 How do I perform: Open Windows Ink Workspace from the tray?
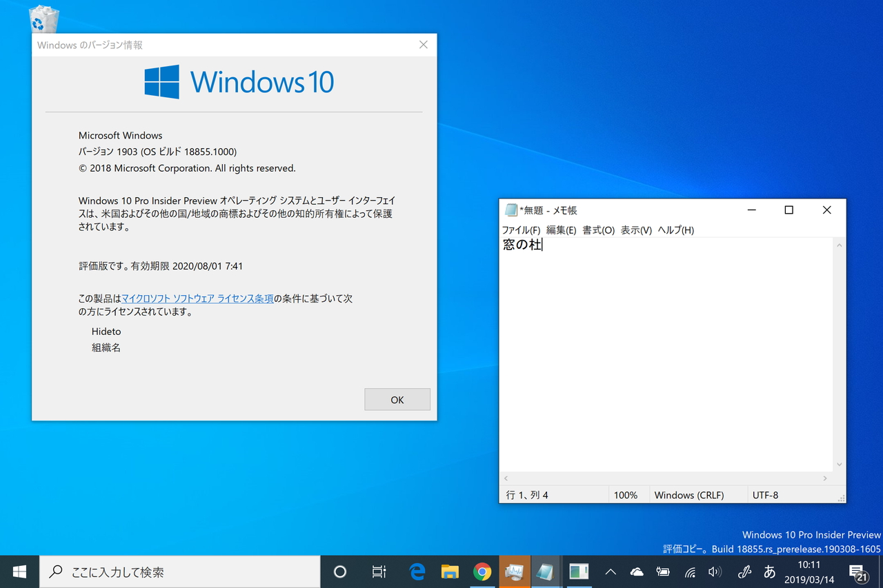click(x=744, y=571)
